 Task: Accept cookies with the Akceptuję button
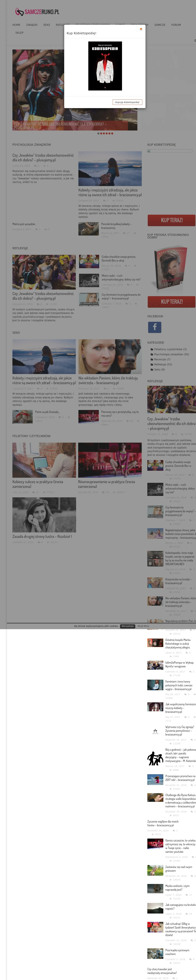pos(128,626)
